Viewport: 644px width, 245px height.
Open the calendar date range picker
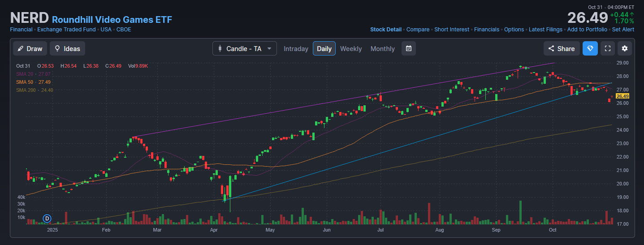coord(409,48)
